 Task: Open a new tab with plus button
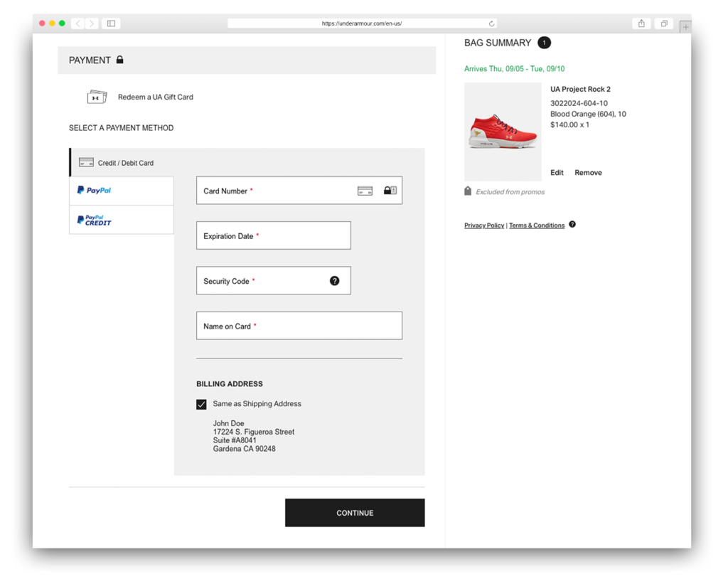coord(685,27)
